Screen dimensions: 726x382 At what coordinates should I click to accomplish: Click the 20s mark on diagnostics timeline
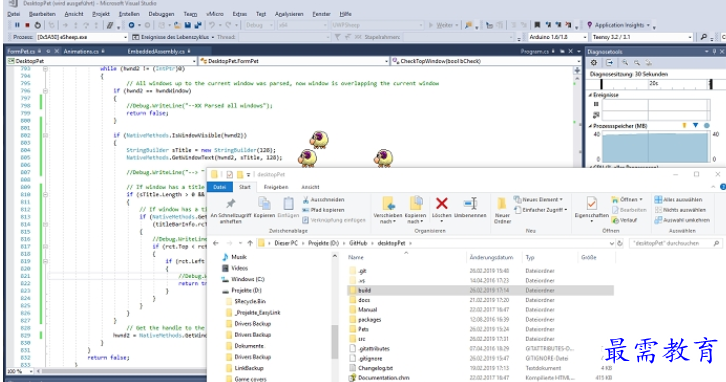tap(653, 83)
